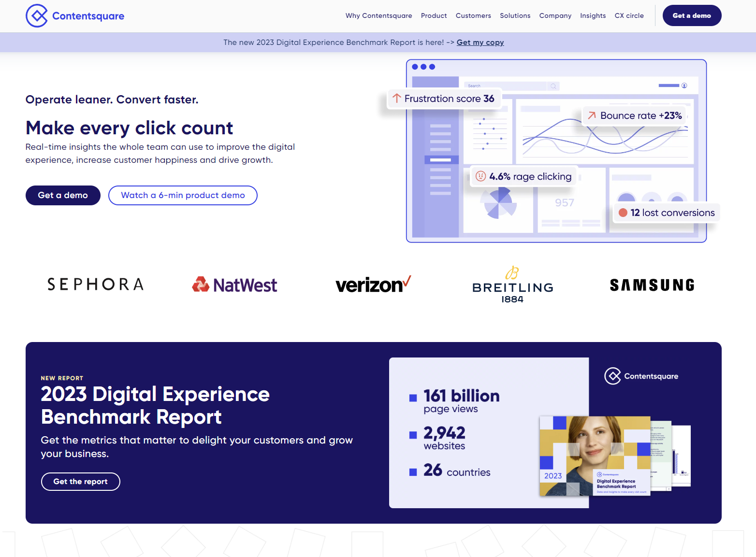Image resolution: width=756 pixels, height=557 pixels.
Task: Click the diagonal arrow beside Bounce rate
Action: tap(592, 115)
